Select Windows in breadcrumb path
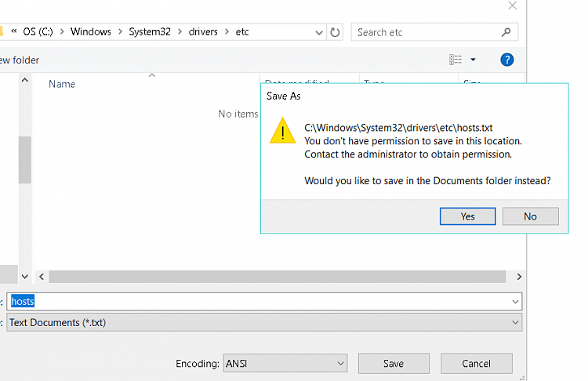Viewport: 588px width, 381px height. pos(91,32)
